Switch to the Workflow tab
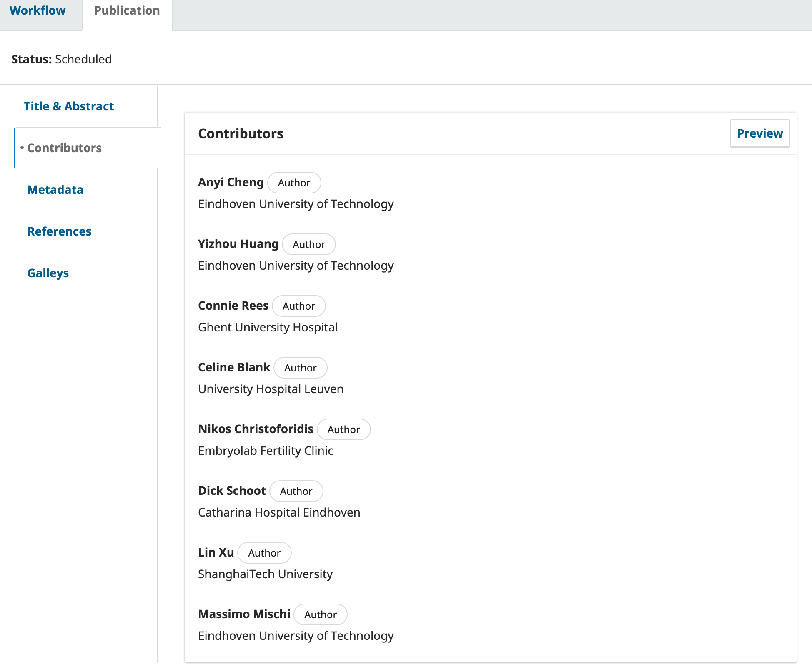The width and height of the screenshot is (812, 667). point(38,11)
